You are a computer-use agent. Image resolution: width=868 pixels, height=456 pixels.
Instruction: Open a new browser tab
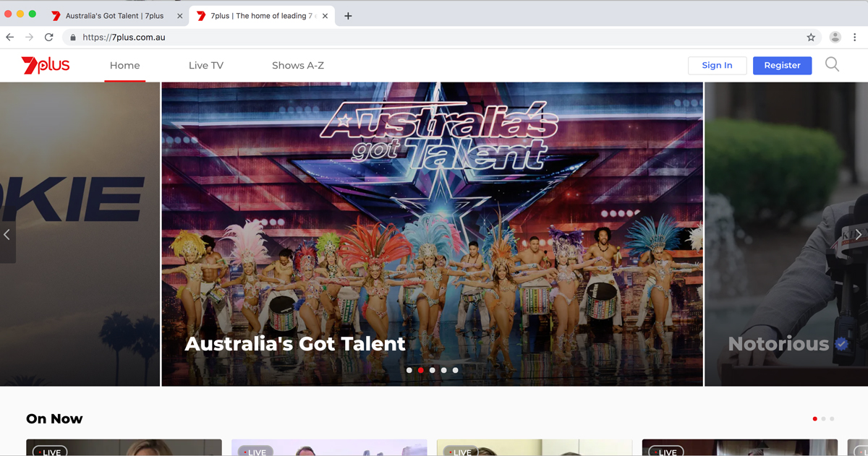348,16
